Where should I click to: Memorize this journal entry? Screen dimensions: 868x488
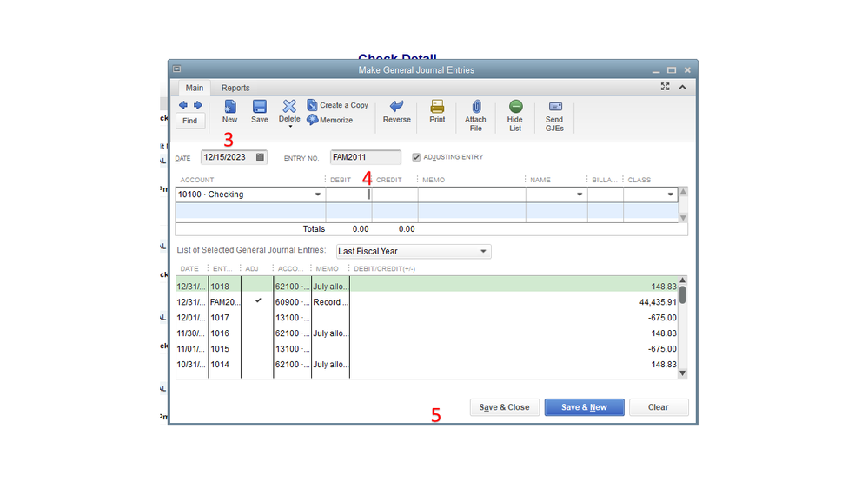330,120
